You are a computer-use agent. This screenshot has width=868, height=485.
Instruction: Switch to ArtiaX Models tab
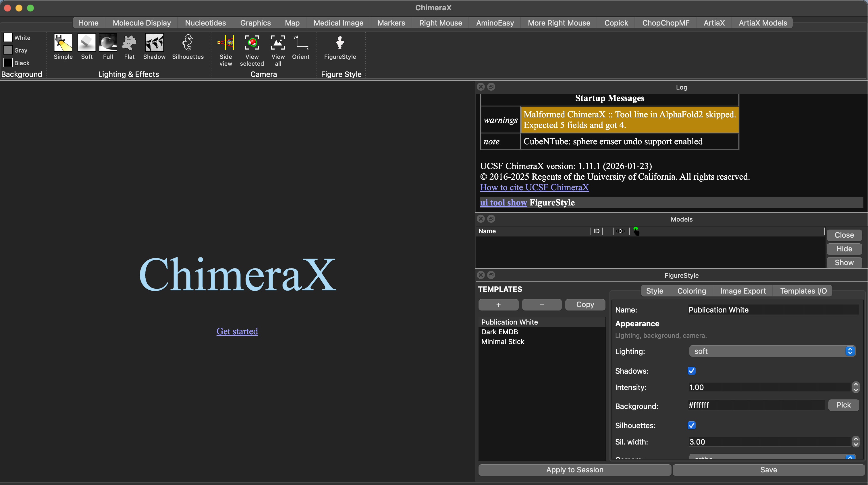point(763,23)
